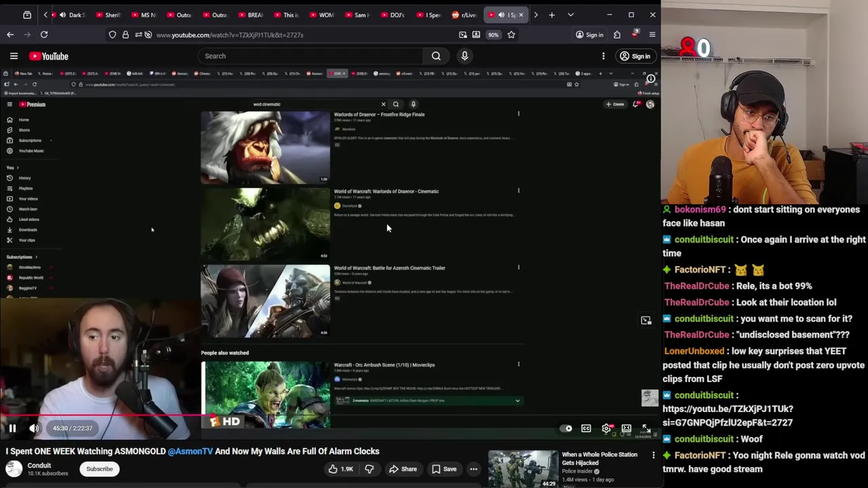Image resolution: width=868 pixels, height=488 pixels.
Task: Reset the 90% zoom indicator
Action: (494, 35)
